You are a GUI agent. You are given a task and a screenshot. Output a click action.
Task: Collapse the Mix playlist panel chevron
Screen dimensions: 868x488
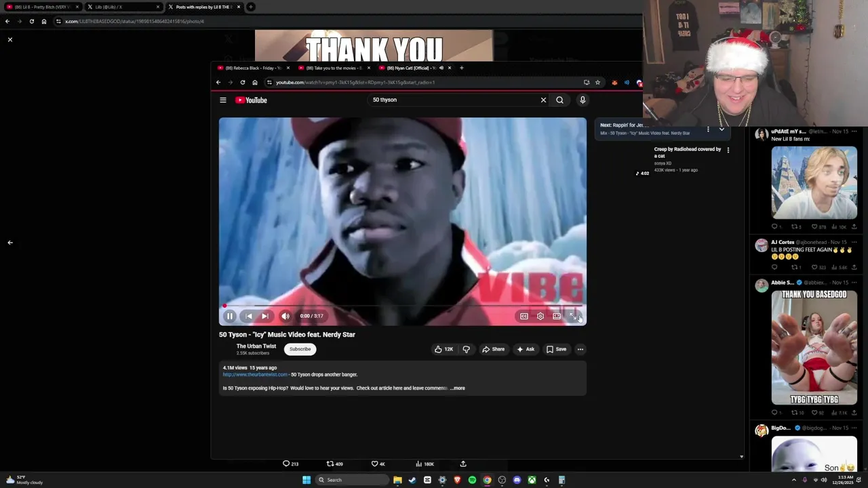click(722, 129)
